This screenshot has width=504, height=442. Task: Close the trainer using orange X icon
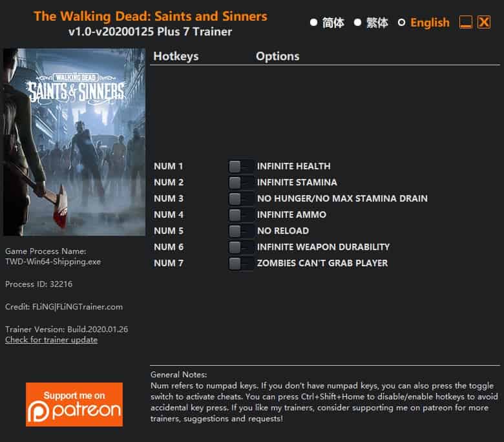pyautogui.click(x=484, y=23)
